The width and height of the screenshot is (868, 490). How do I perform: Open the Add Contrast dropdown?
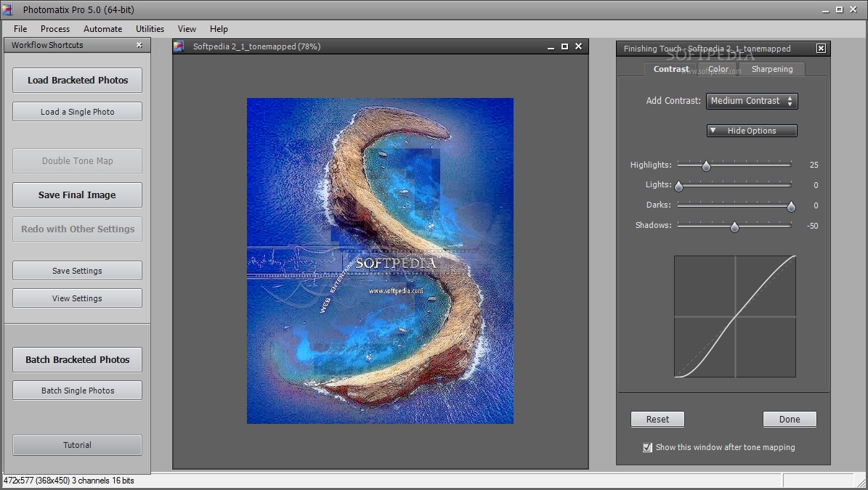pos(752,101)
